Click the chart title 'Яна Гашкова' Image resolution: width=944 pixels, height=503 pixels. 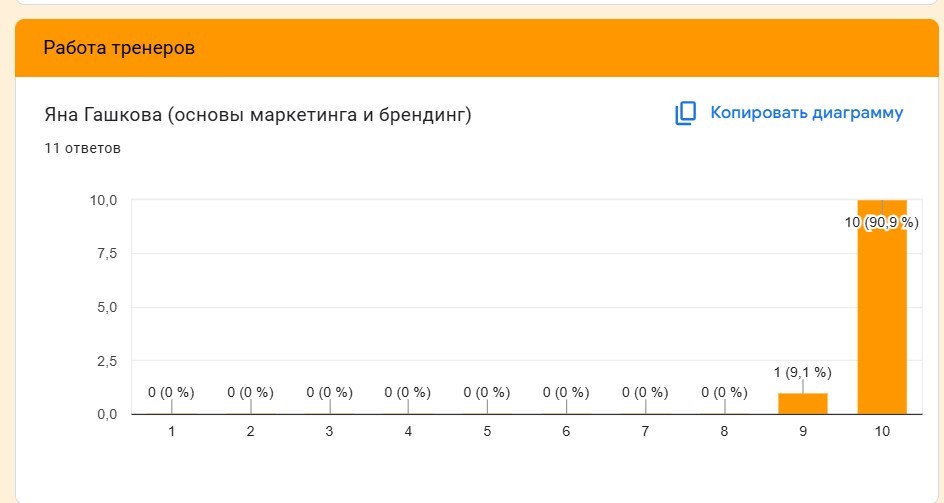[x=103, y=114]
